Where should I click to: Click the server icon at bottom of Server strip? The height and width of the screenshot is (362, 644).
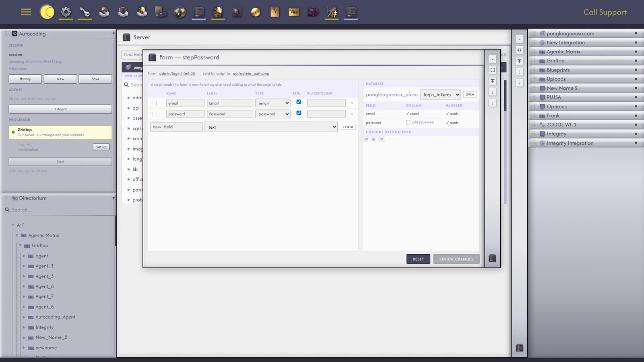[x=520, y=348]
